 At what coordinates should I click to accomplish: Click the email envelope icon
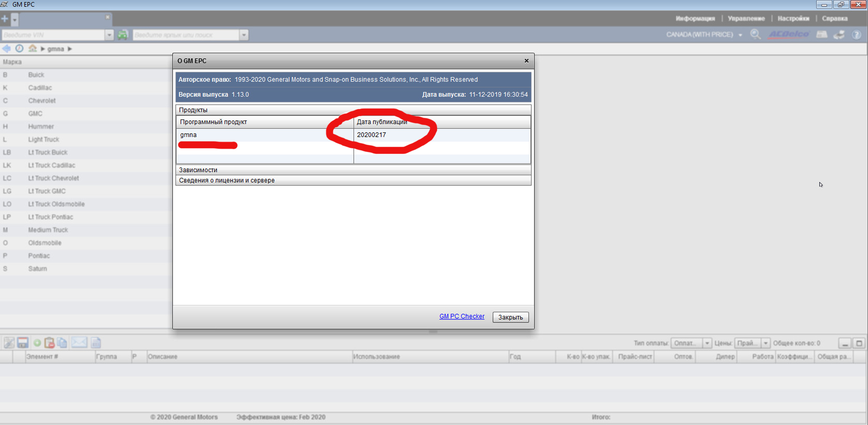coord(79,343)
